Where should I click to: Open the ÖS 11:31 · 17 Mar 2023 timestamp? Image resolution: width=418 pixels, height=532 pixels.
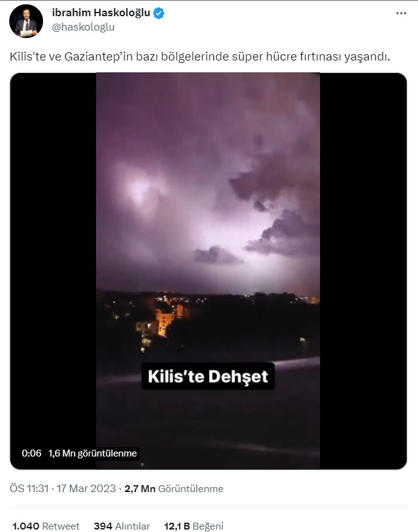tap(63, 488)
